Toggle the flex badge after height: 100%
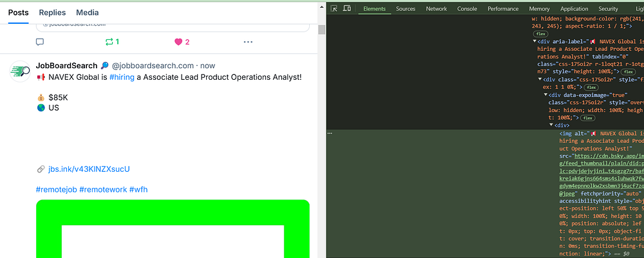The height and width of the screenshot is (258, 644). click(629, 72)
